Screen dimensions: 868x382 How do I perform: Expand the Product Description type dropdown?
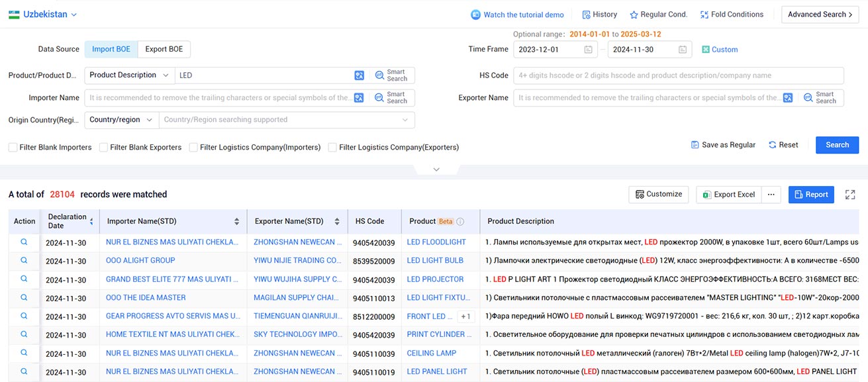pos(129,75)
